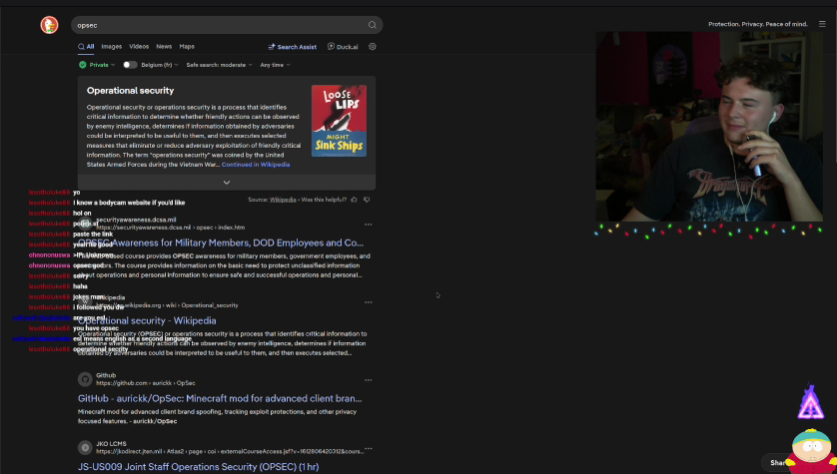Click the opsec search input field
Image resolution: width=837 pixels, height=474 pixels.
pos(219,25)
